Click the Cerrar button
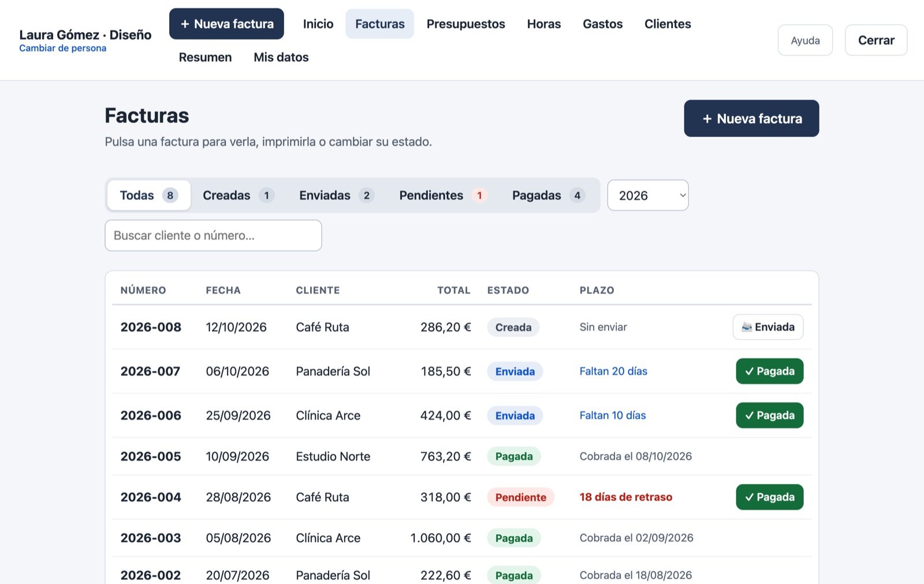The height and width of the screenshot is (584, 924). (x=876, y=40)
